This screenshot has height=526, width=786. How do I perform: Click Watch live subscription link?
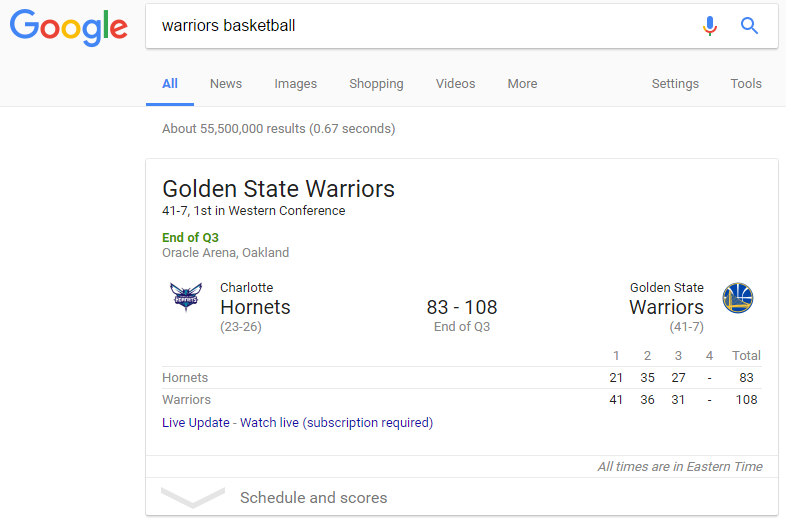pos(336,423)
